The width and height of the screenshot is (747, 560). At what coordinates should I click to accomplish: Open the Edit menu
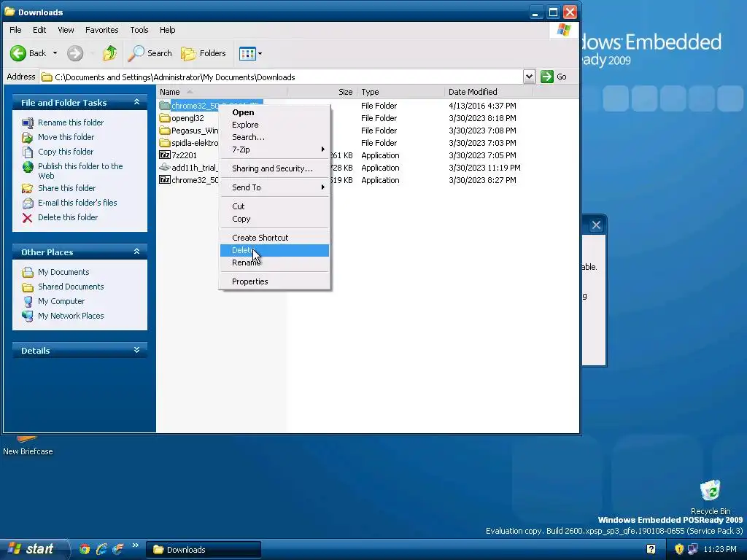(39, 30)
